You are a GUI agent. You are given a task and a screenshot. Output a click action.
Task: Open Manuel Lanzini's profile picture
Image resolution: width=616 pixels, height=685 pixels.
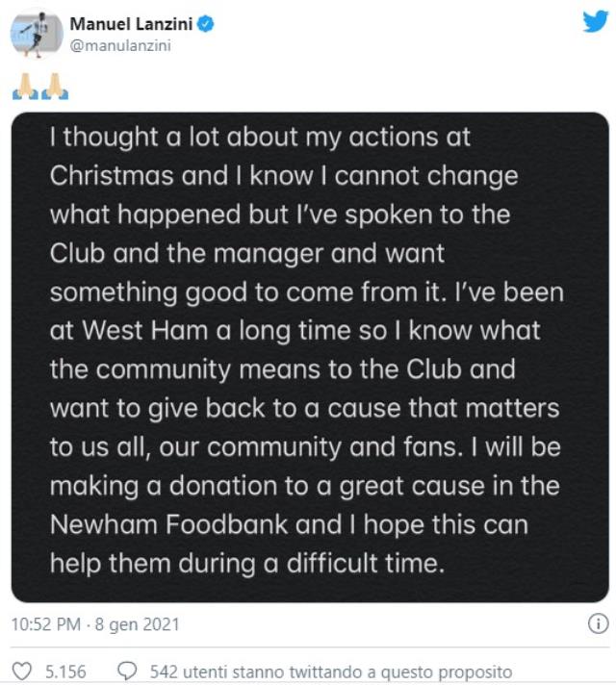(36, 33)
